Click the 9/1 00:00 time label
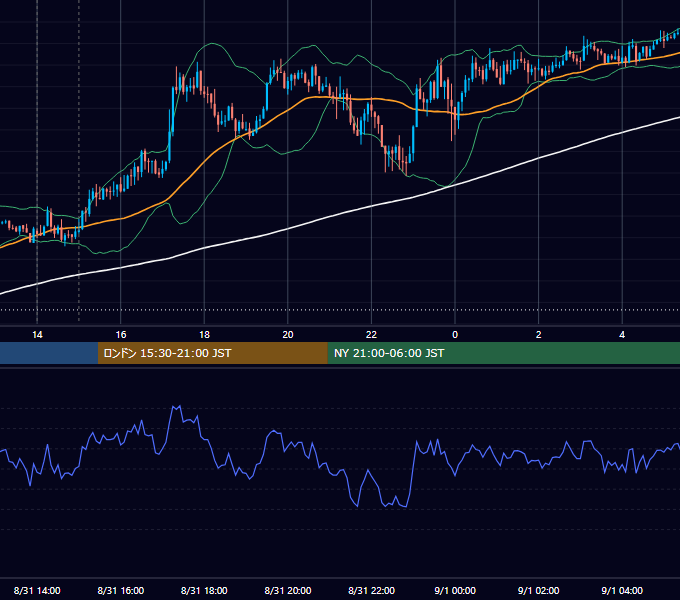Screen dimensions: 680x600 [x=455, y=590]
